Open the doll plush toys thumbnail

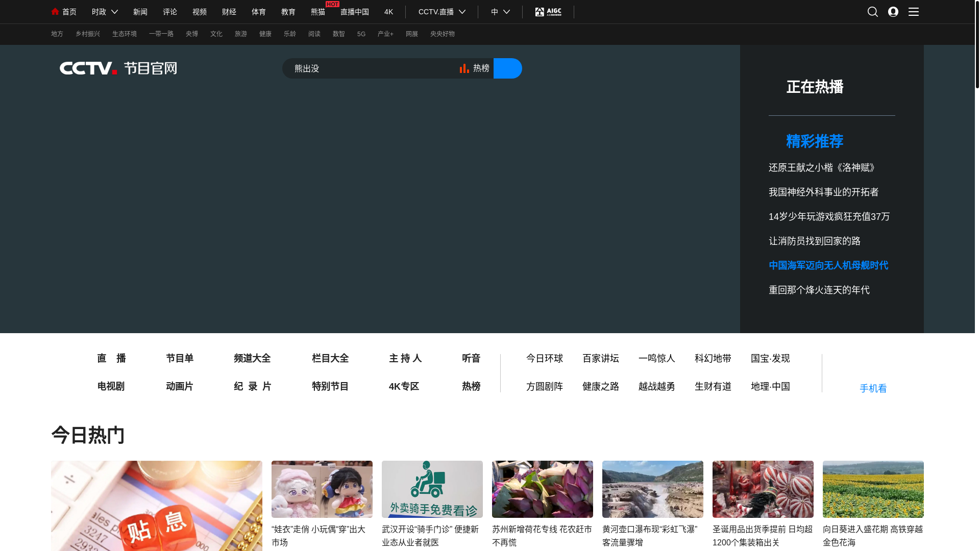coord(322,489)
